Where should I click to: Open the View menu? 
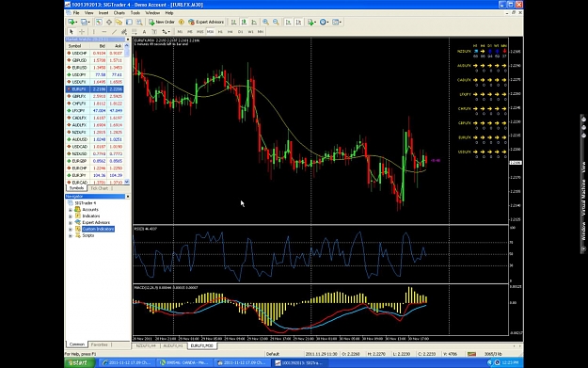click(x=88, y=13)
